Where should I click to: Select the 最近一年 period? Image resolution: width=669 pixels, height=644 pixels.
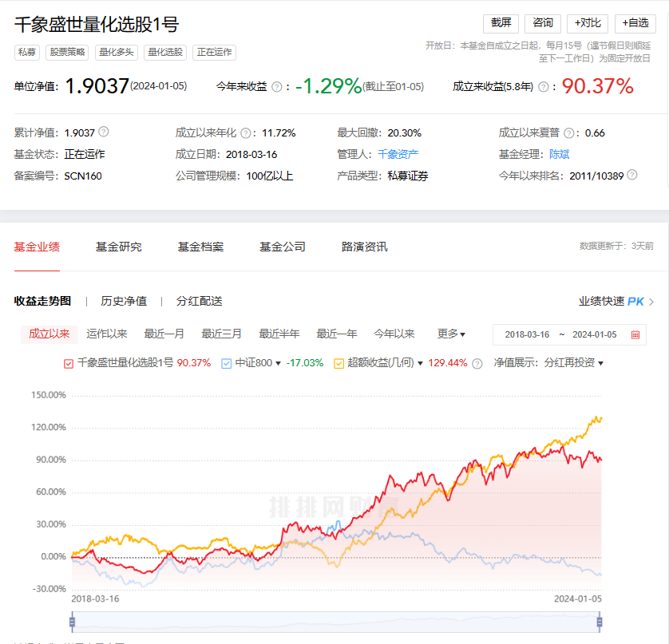(x=337, y=334)
